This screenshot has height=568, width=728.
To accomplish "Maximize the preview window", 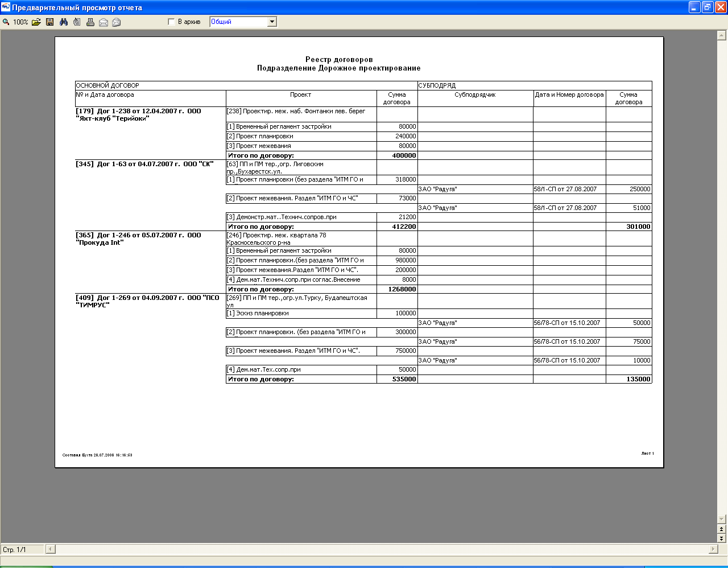I will (708, 7).
